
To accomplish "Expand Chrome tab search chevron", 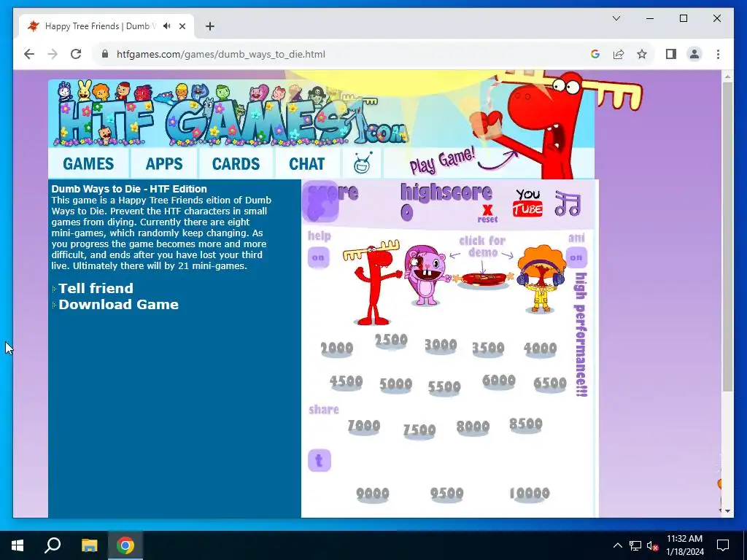I will pos(616,18).
